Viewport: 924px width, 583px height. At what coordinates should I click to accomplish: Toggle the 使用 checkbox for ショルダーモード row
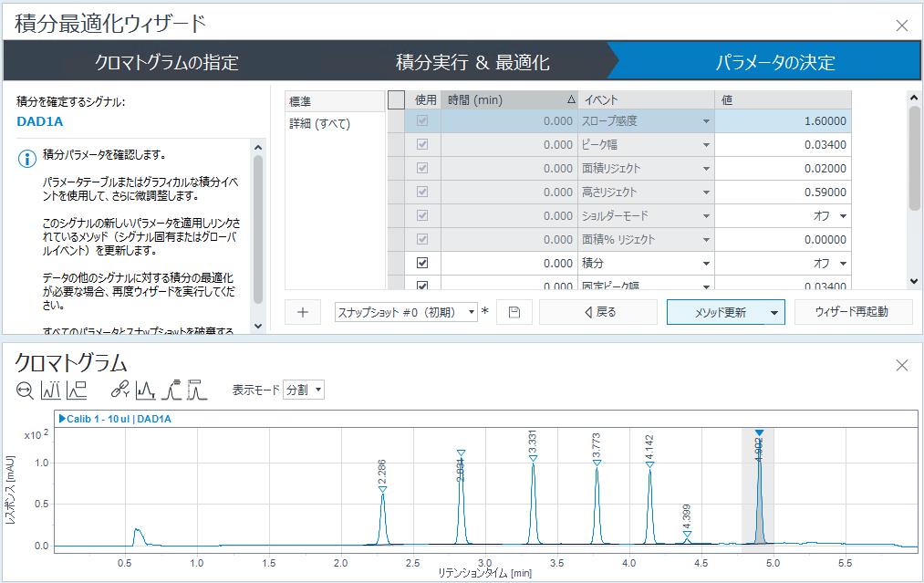click(x=422, y=215)
